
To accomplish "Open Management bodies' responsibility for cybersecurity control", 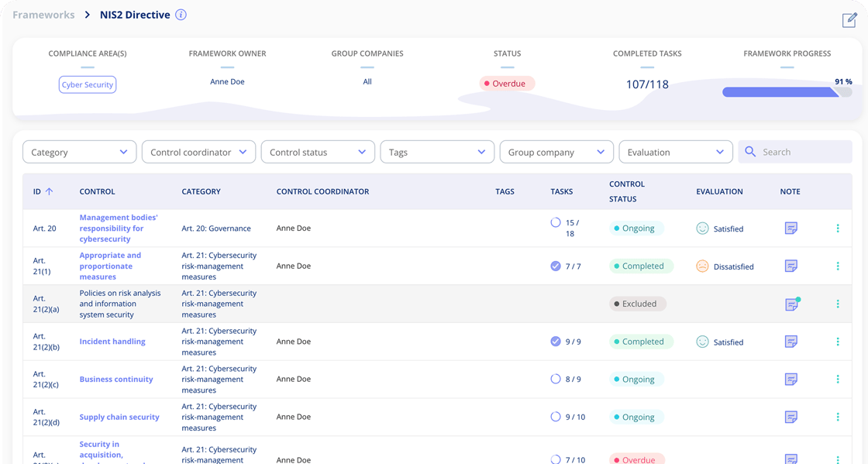I will [x=119, y=229].
